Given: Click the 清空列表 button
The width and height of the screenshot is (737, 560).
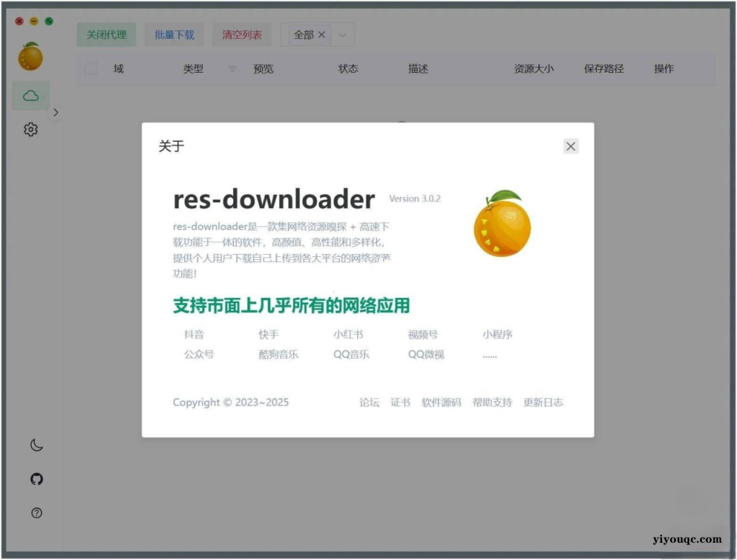Looking at the screenshot, I should [241, 34].
